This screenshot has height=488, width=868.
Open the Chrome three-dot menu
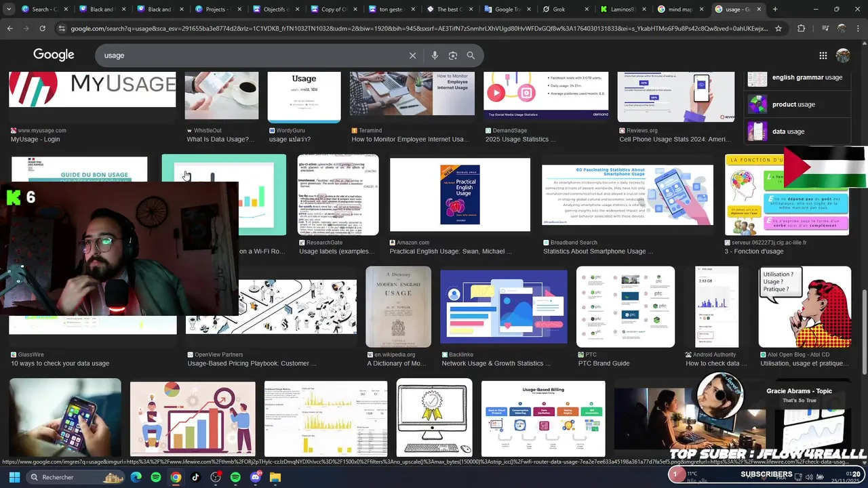coord(859,28)
